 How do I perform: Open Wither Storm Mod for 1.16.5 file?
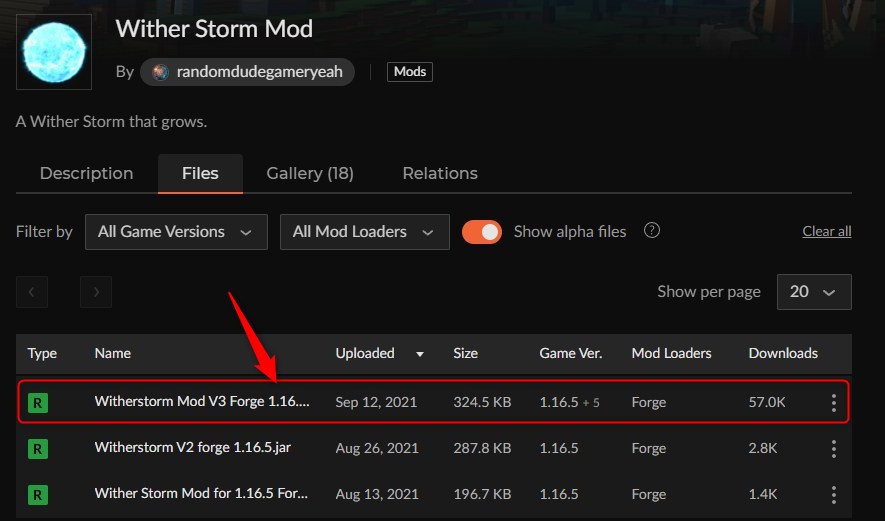pyautogui.click(x=201, y=493)
